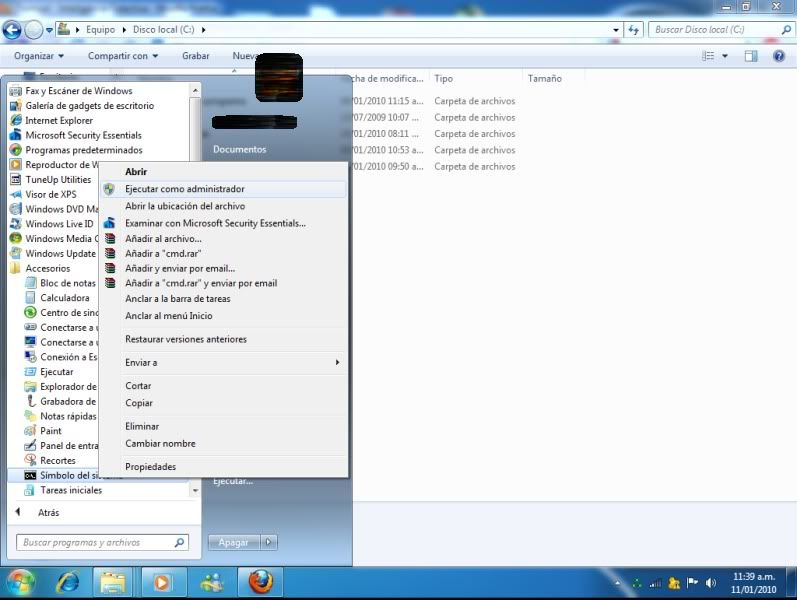Open address bar history dropdown
The height and width of the screenshot is (600, 797).
click(616, 30)
